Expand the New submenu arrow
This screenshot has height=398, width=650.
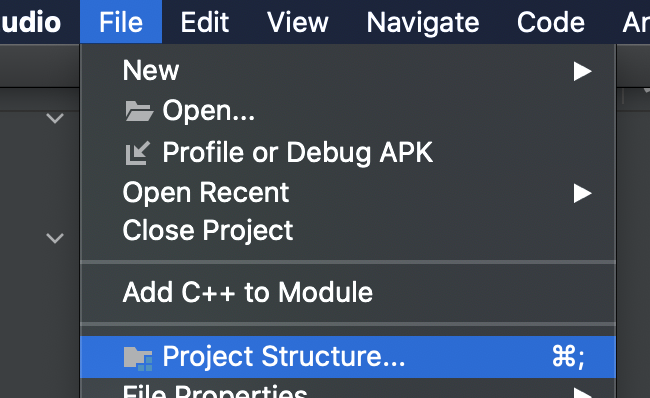[582, 71]
